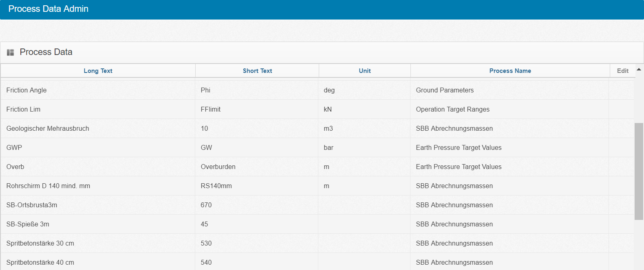This screenshot has width=644, height=270.
Task: Open the Process Data Admin title
Action: pos(49,9)
